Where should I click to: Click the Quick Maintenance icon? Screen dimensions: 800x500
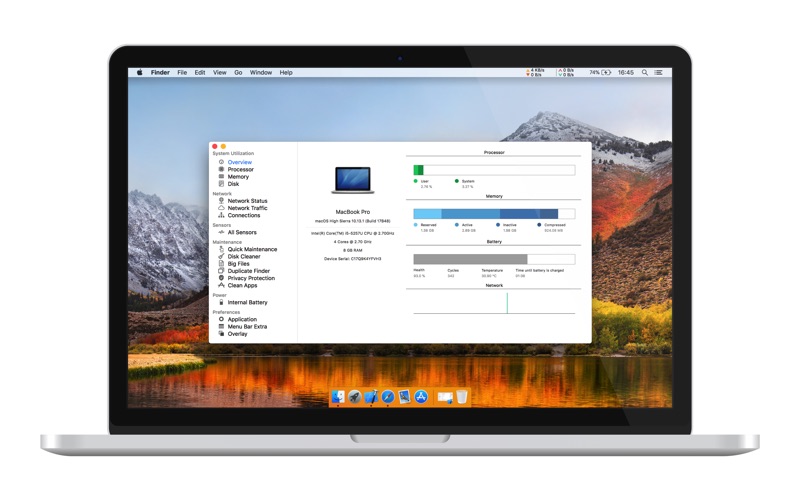[221, 249]
